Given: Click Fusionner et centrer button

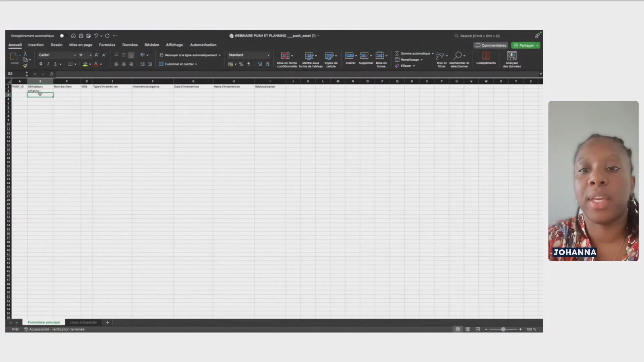Looking at the screenshot, I should (x=178, y=64).
